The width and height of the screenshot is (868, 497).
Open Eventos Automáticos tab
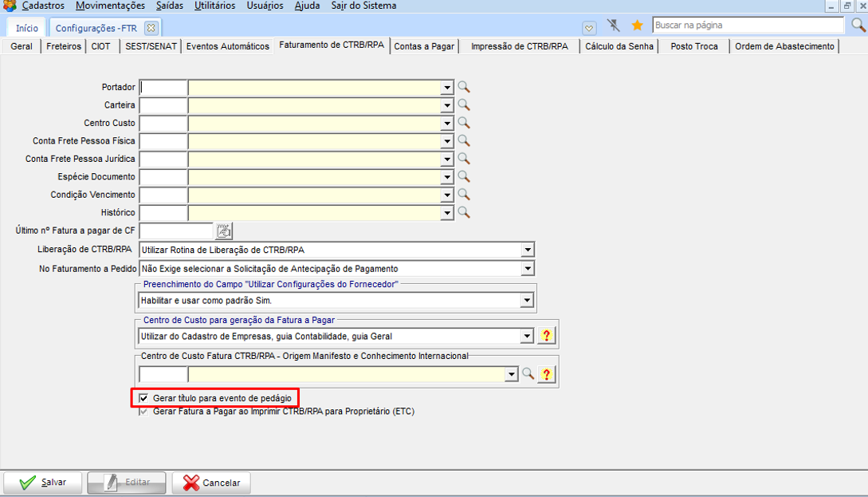[x=227, y=46]
